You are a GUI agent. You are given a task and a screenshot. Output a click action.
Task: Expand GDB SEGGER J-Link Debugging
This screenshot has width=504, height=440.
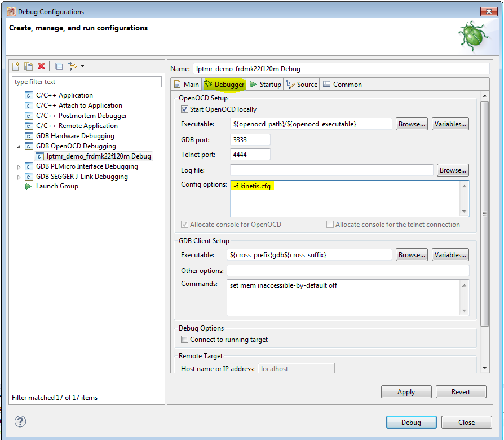click(19, 176)
